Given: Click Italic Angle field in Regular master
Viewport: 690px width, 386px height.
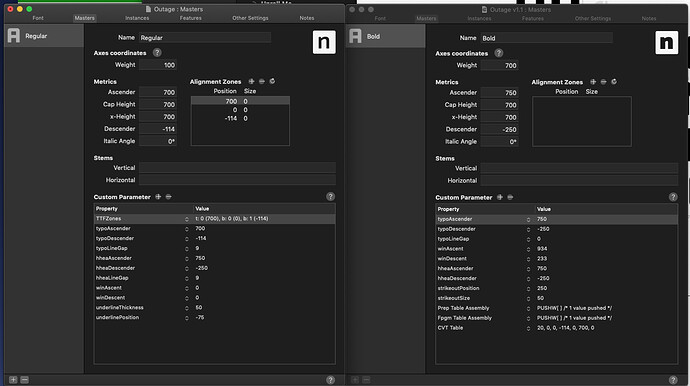Looking at the screenshot, I should [x=158, y=141].
